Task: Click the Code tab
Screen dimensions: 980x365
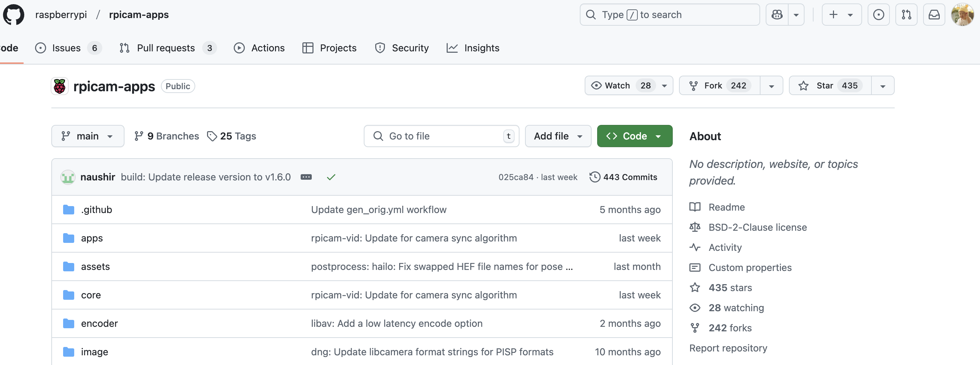Action: pos(9,48)
